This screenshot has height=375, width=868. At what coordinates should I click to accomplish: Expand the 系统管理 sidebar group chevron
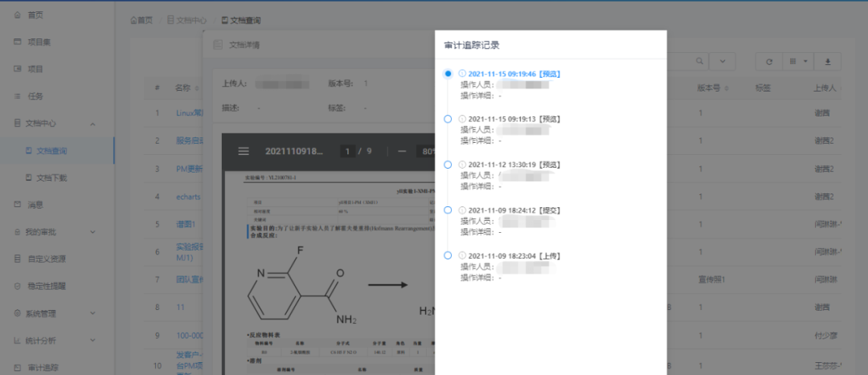tap(92, 313)
